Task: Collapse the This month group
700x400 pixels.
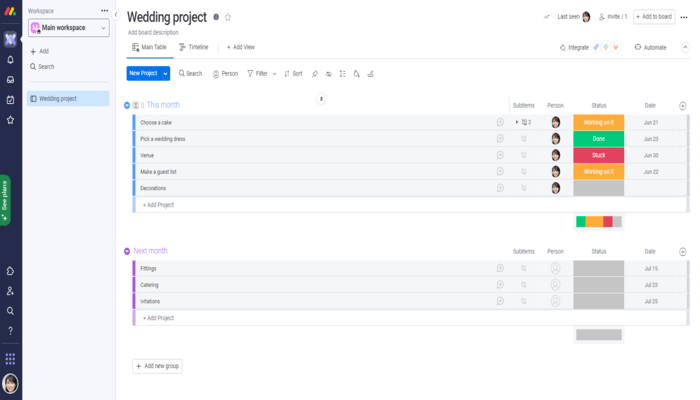Action: (x=127, y=105)
